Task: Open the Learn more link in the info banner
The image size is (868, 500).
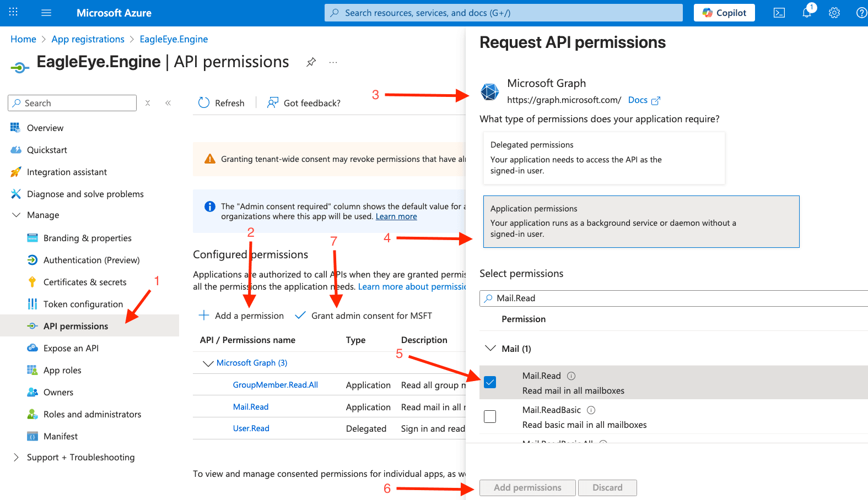Action: (396, 216)
